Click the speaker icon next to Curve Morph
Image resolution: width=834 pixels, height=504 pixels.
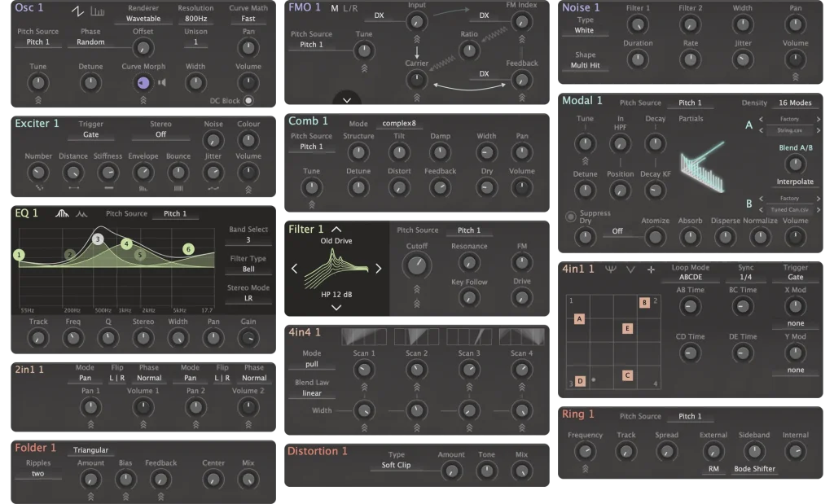click(x=160, y=82)
